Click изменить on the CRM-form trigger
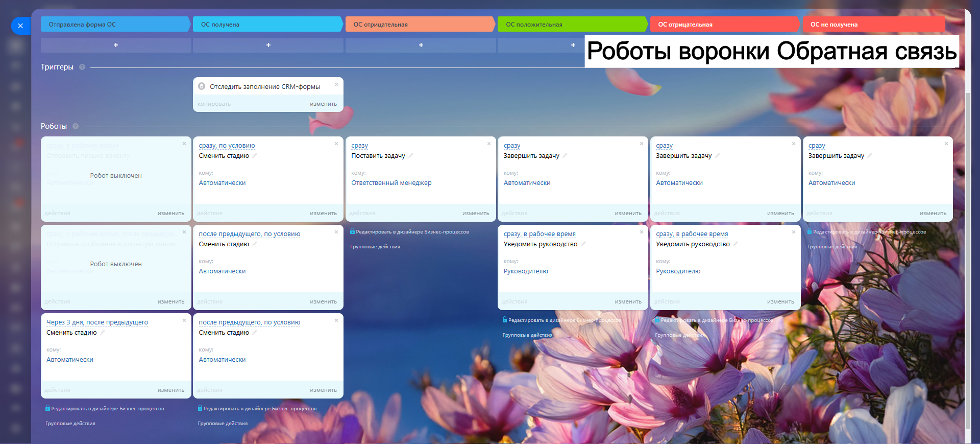 pos(323,104)
